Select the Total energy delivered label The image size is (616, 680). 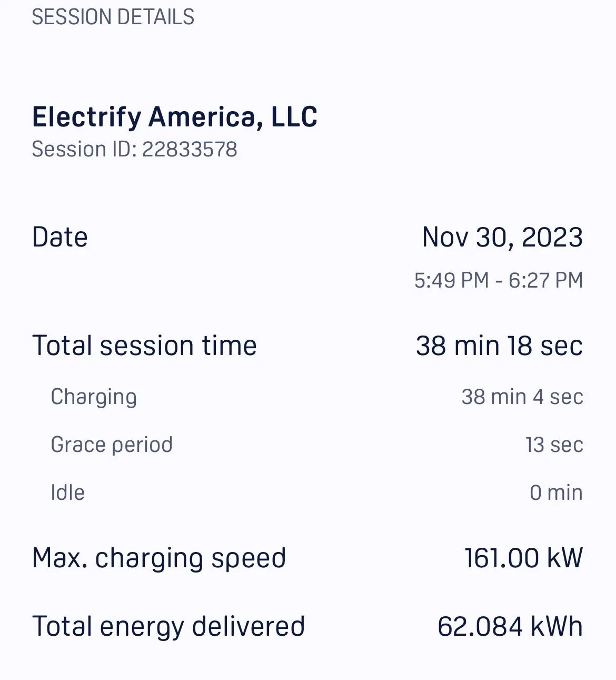[x=168, y=627]
